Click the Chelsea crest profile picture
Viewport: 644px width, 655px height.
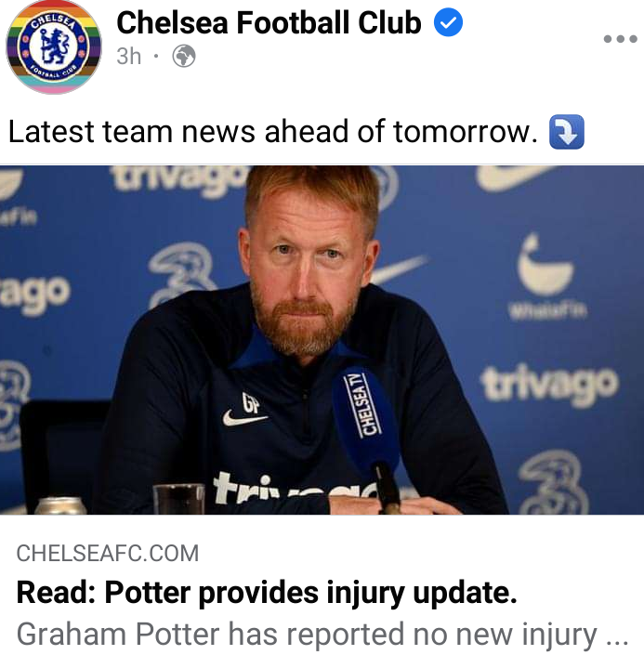click(x=54, y=46)
